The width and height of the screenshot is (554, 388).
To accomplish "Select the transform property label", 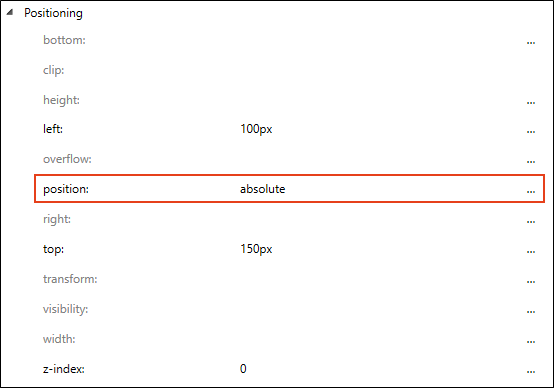I will pyautogui.click(x=70, y=279).
